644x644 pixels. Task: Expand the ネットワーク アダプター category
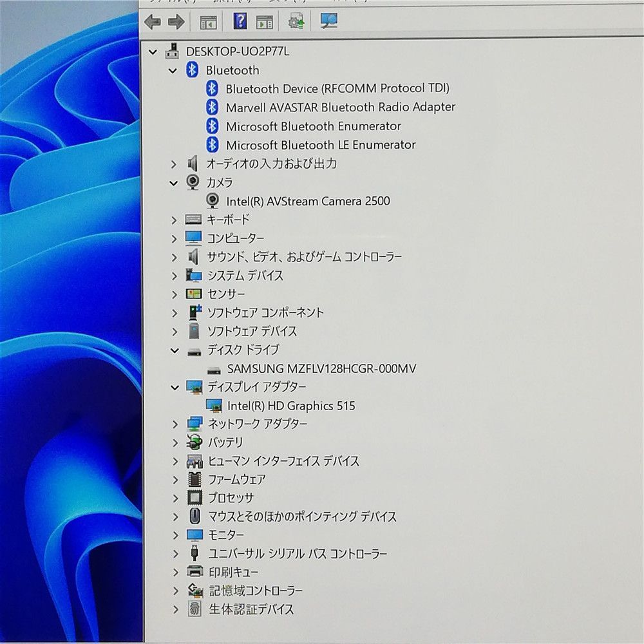[175, 424]
